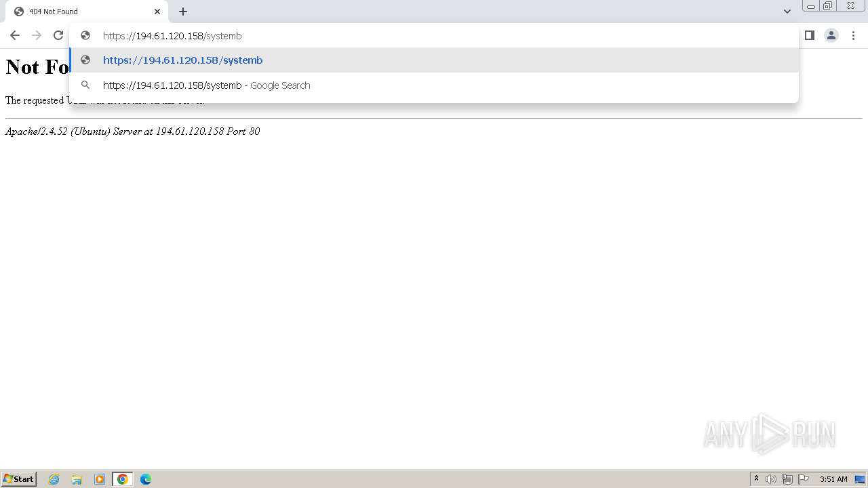This screenshot has height=488, width=868.
Task: Open the Chrome profile avatar menu
Action: point(831,35)
